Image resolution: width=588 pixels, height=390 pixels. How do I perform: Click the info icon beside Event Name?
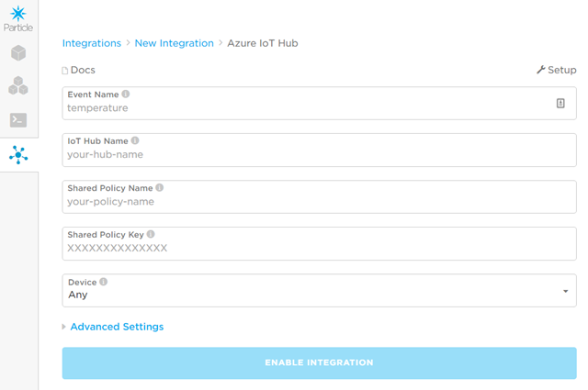point(126,95)
